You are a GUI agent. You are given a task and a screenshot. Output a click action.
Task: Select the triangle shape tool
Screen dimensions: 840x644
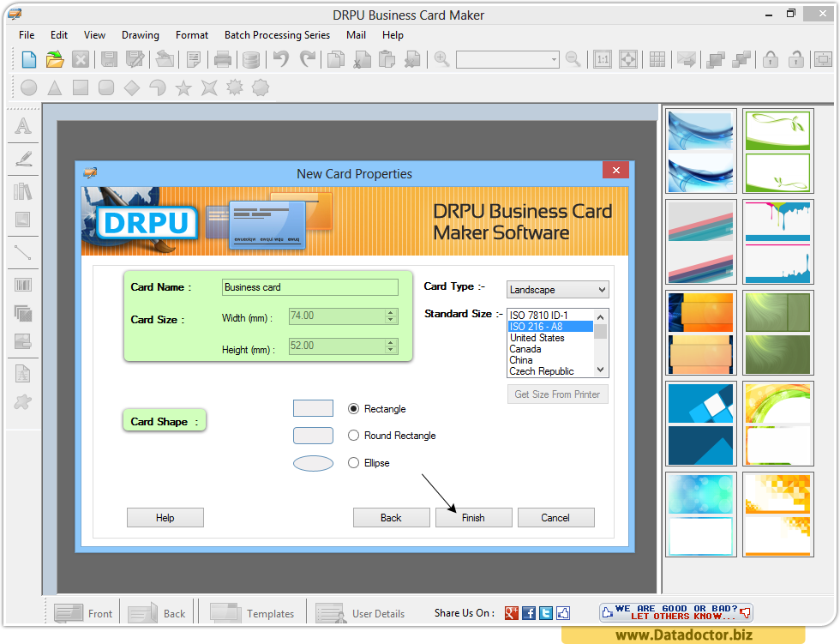[x=55, y=87]
